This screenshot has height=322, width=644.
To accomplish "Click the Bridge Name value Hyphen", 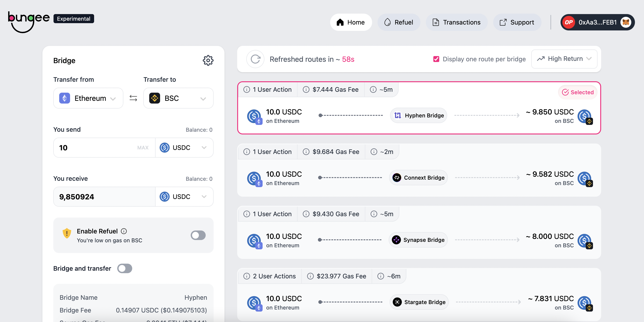I will coord(195,297).
